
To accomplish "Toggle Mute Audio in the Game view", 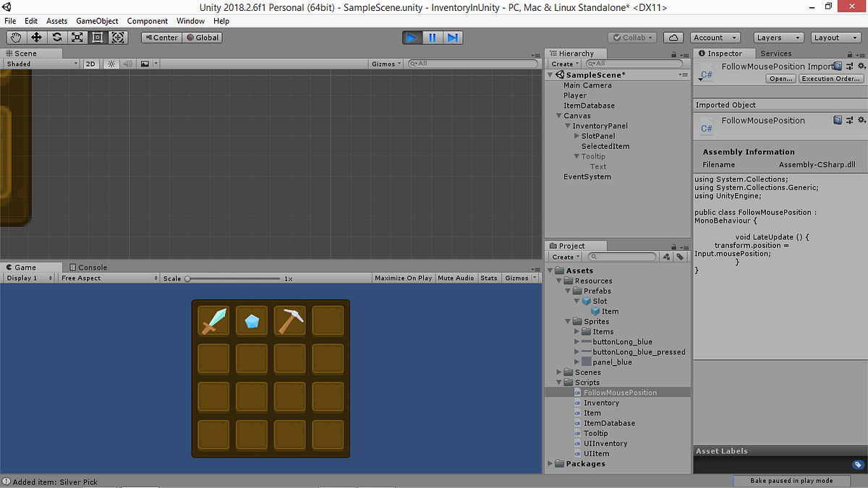I will click(456, 277).
